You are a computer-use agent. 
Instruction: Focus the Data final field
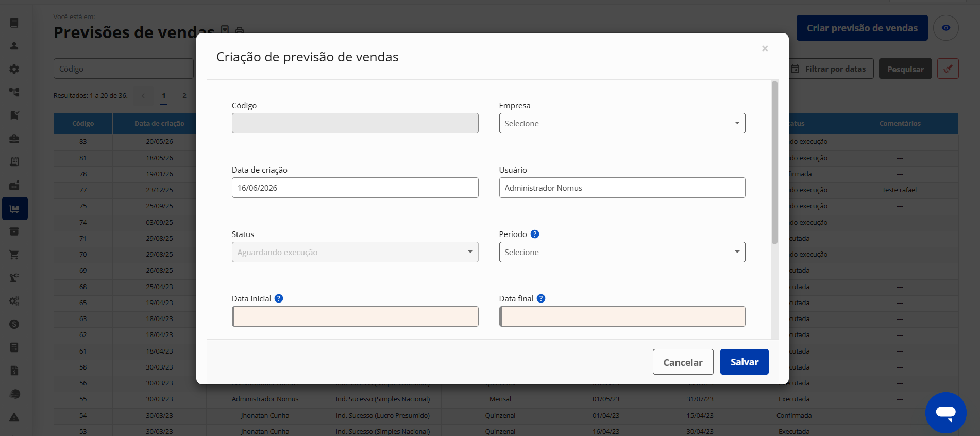point(622,316)
